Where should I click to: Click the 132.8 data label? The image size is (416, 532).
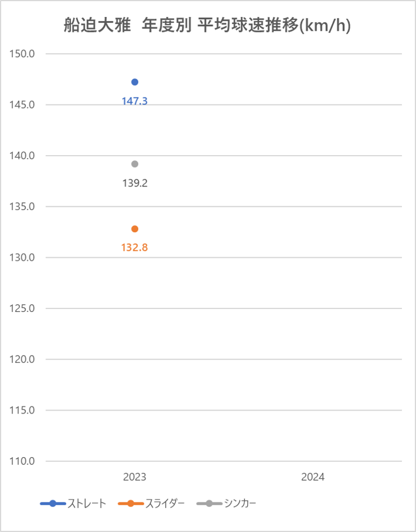(x=135, y=248)
